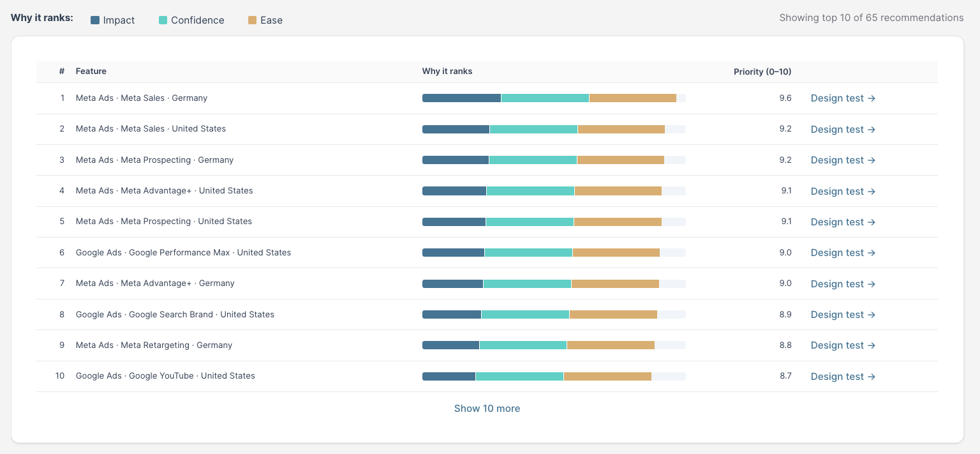Click the Why it ranks: legend heading
The image size is (980, 454).
click(x=42, y=18)
